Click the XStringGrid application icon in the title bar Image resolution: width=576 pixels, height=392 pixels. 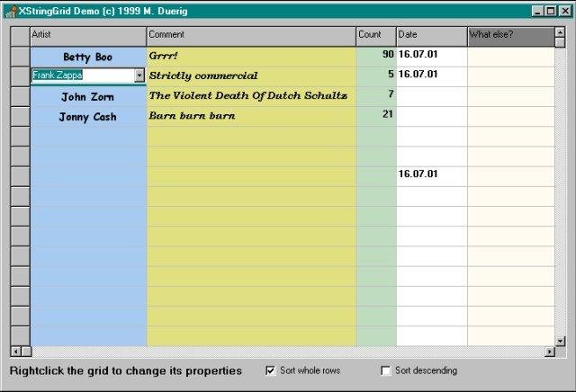point(11,11)
